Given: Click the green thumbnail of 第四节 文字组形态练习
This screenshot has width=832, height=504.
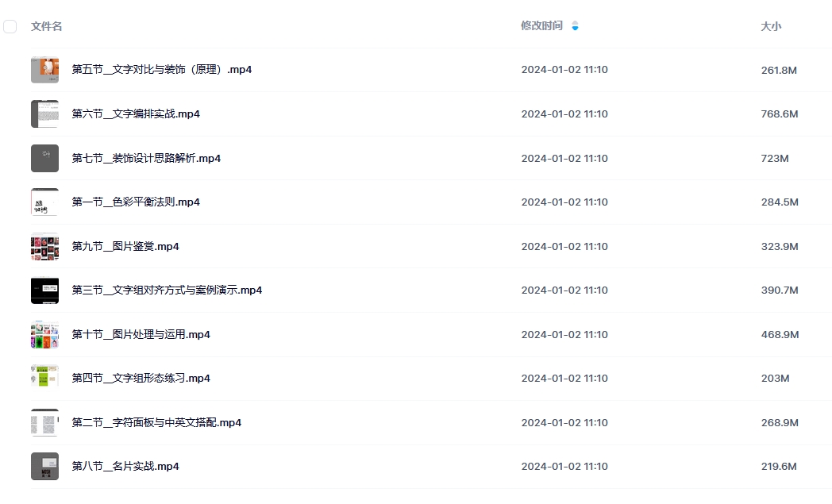Looking at the screenshot, I should (x=45, y=379).
